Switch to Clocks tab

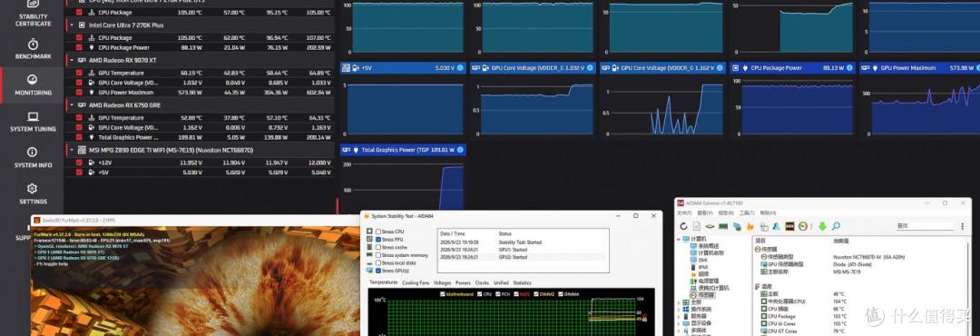tap(482, 282)
